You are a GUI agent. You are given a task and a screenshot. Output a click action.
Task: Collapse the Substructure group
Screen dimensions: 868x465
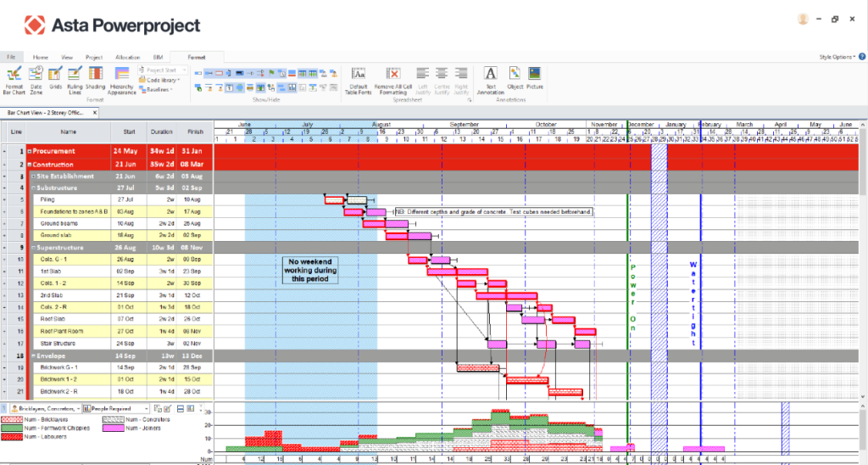click(33, 188)
